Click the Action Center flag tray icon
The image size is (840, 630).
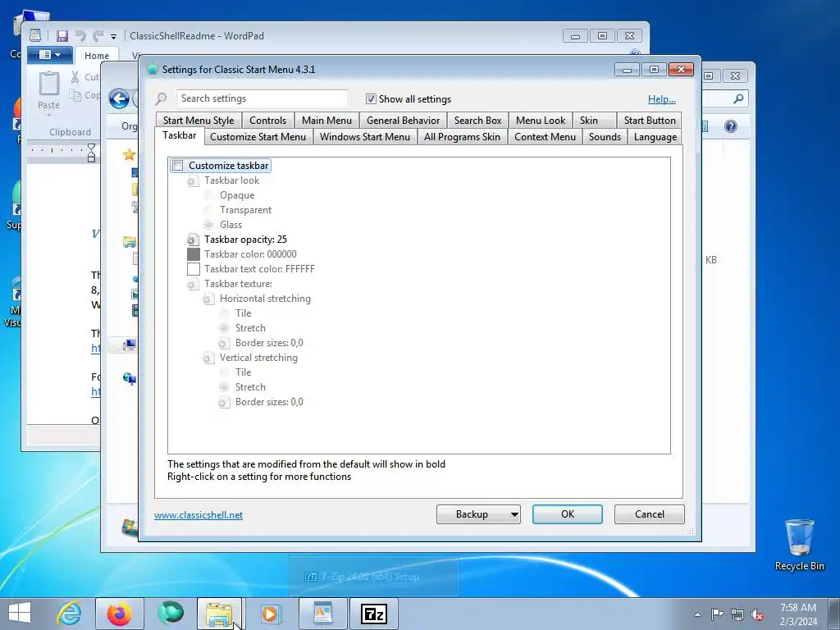coord(717,614)
